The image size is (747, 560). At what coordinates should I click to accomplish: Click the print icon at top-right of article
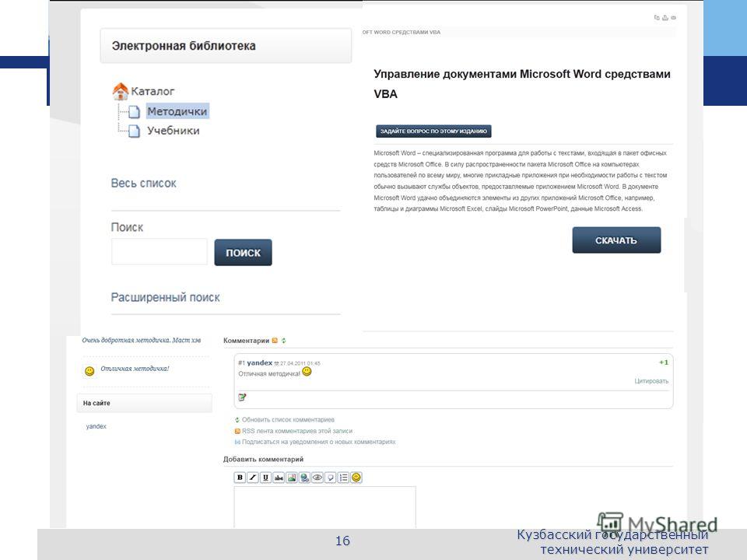(x=665, y=18)
